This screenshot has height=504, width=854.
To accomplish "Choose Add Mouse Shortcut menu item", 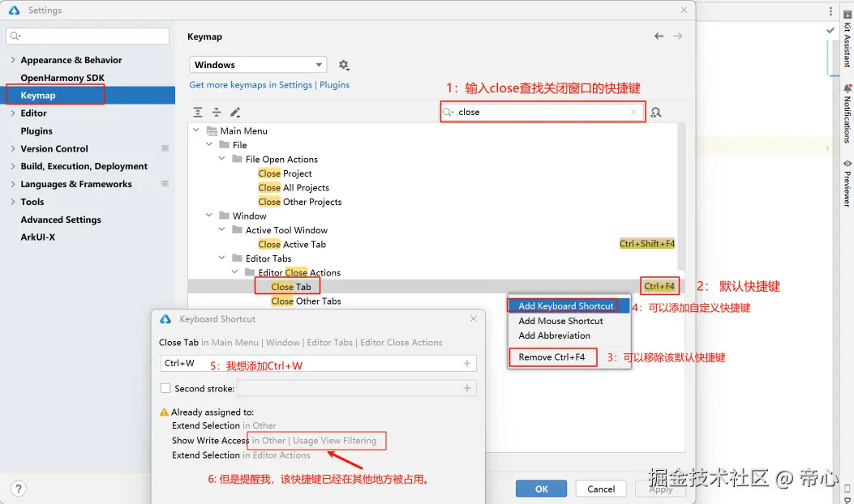I will coord(569,321).
